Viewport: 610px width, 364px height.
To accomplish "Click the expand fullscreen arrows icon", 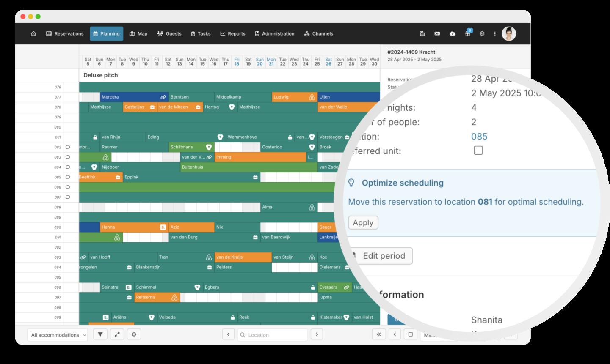I will (117, 334).
